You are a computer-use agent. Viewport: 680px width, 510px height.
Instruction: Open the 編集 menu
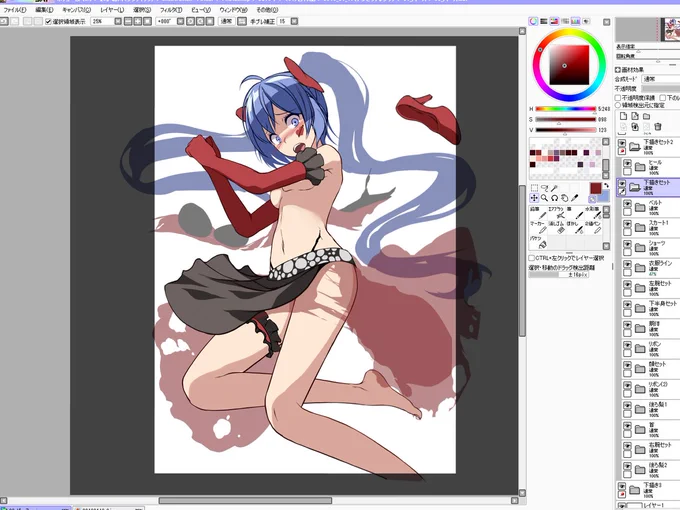[44, 10]
